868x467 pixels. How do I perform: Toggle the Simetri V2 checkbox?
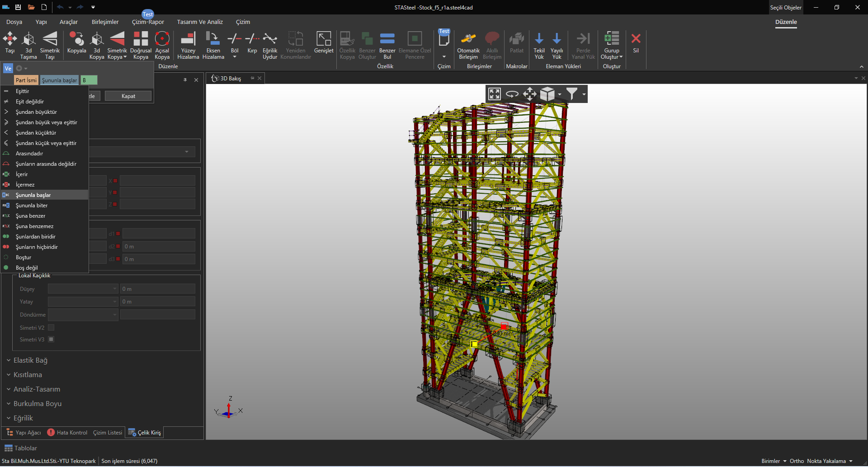click(51, 327)
